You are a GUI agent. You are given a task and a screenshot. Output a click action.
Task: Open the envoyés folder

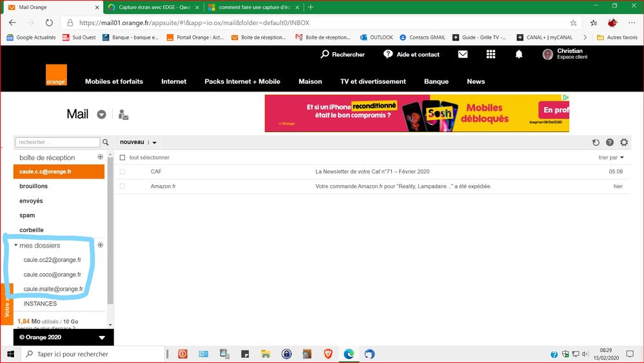[31, 201]
